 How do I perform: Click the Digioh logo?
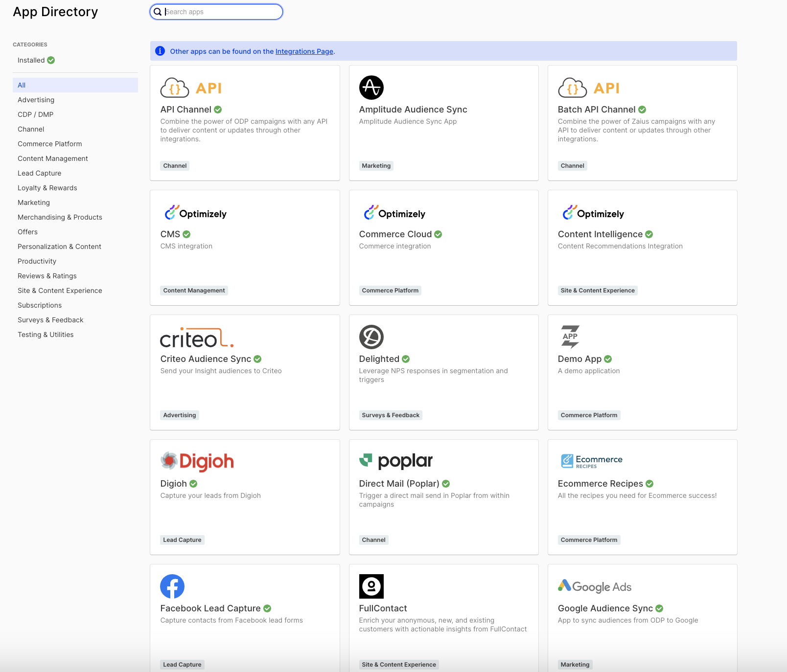tap(197, 461)
